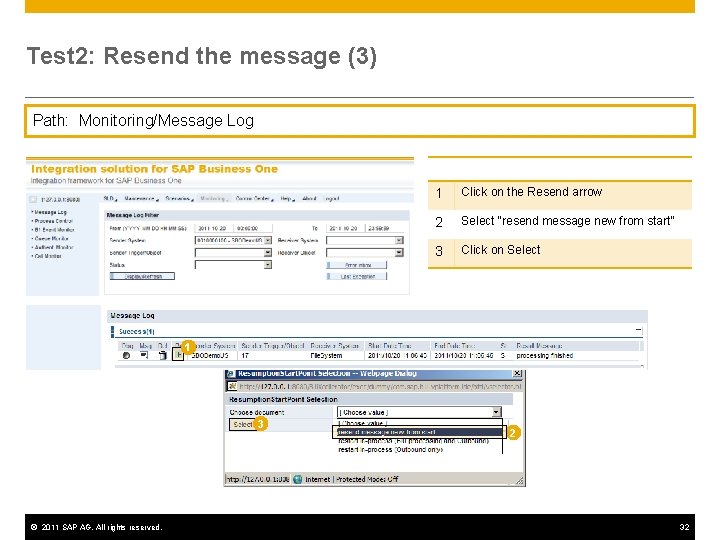Click the Last Exception button
Screen dimensions: 720x540
[357, 276]
